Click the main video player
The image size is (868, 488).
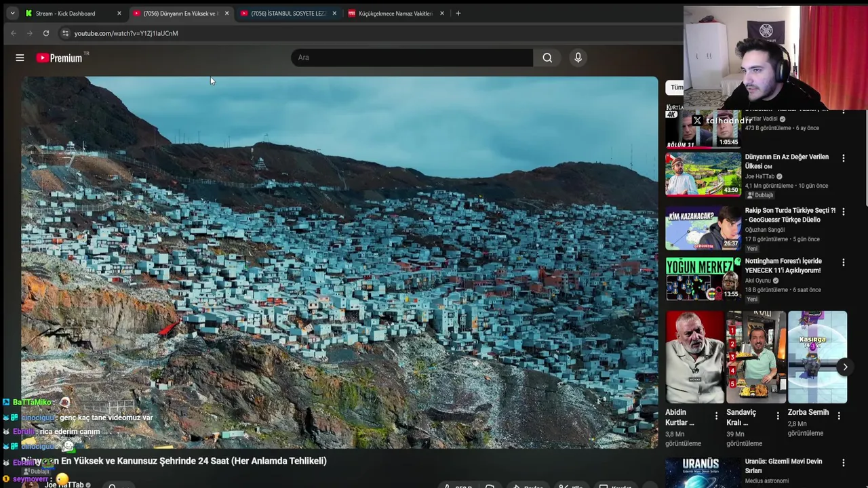coord(339,262)
